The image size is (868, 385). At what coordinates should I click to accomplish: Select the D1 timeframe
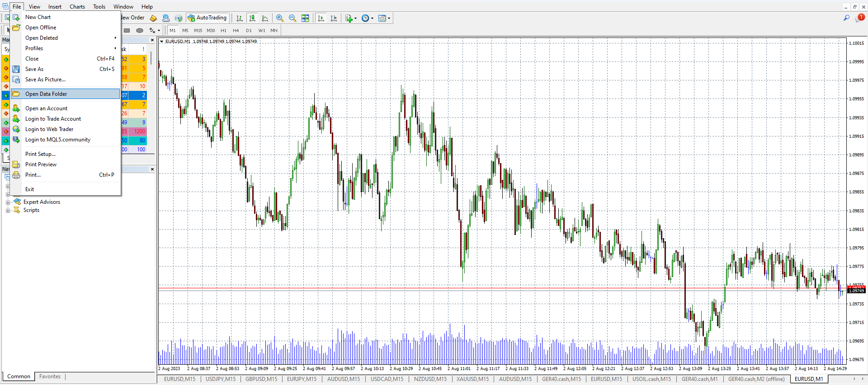pyautogui.click(x=249, y=30)
